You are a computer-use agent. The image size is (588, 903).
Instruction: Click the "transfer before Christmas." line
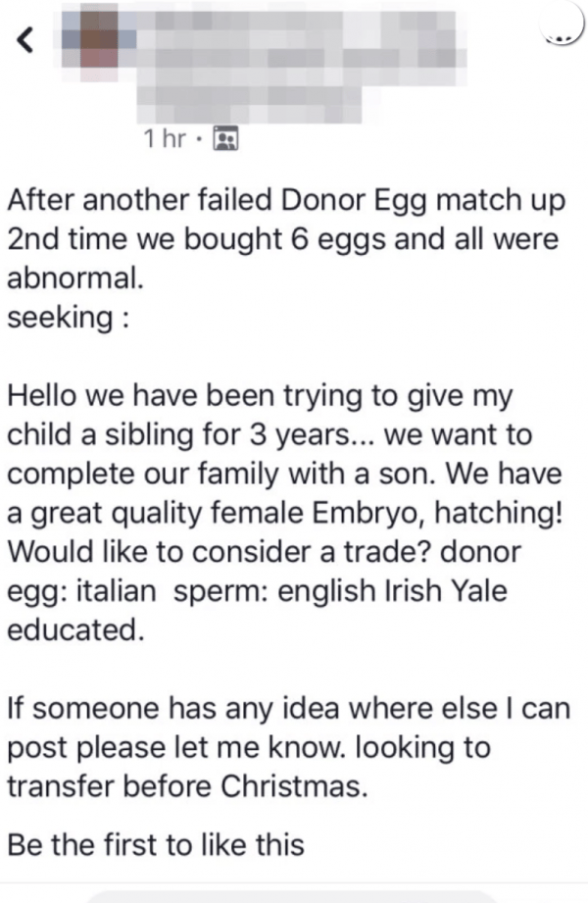tap(187, 786)
